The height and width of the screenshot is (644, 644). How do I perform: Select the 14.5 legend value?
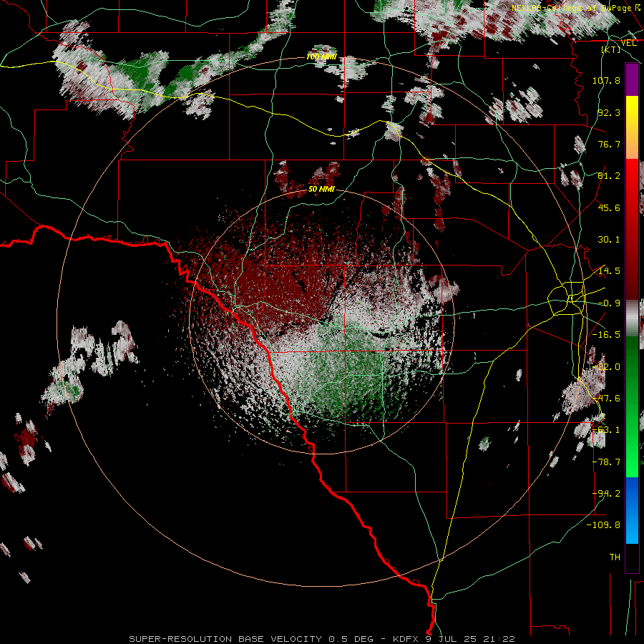(x=609, y=271)
